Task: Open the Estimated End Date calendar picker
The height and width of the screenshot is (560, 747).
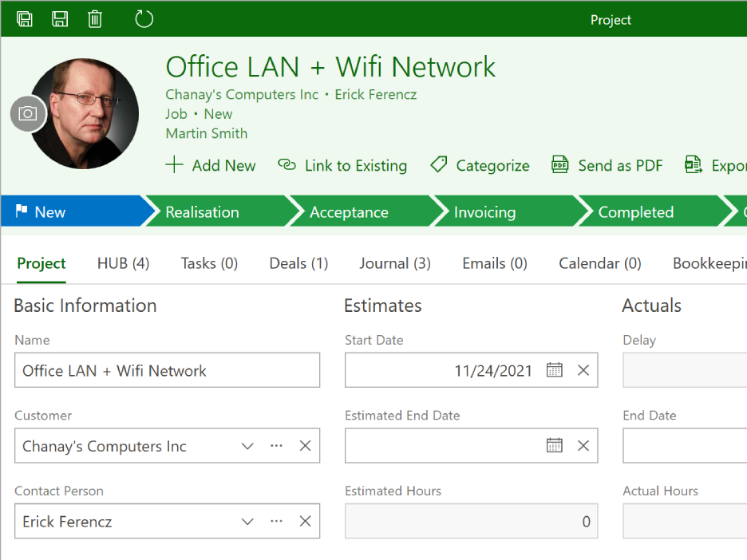Action: tap(554, 445)
